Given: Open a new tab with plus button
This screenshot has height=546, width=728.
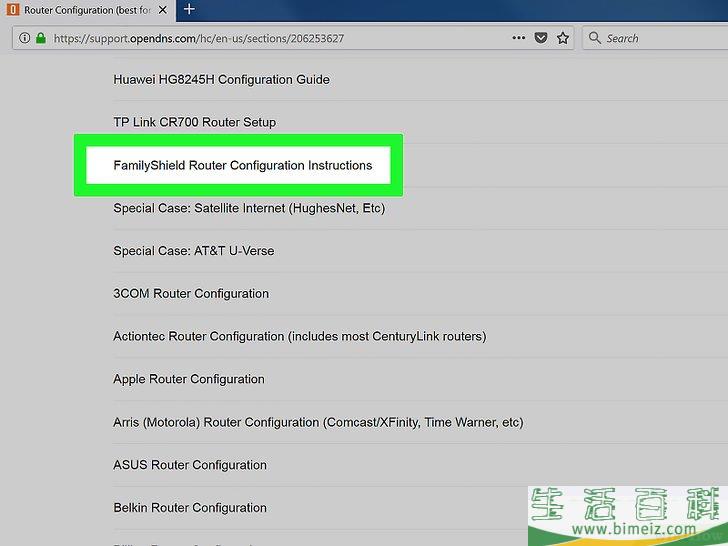Looking at the screenshot, I should click(189, 9).
